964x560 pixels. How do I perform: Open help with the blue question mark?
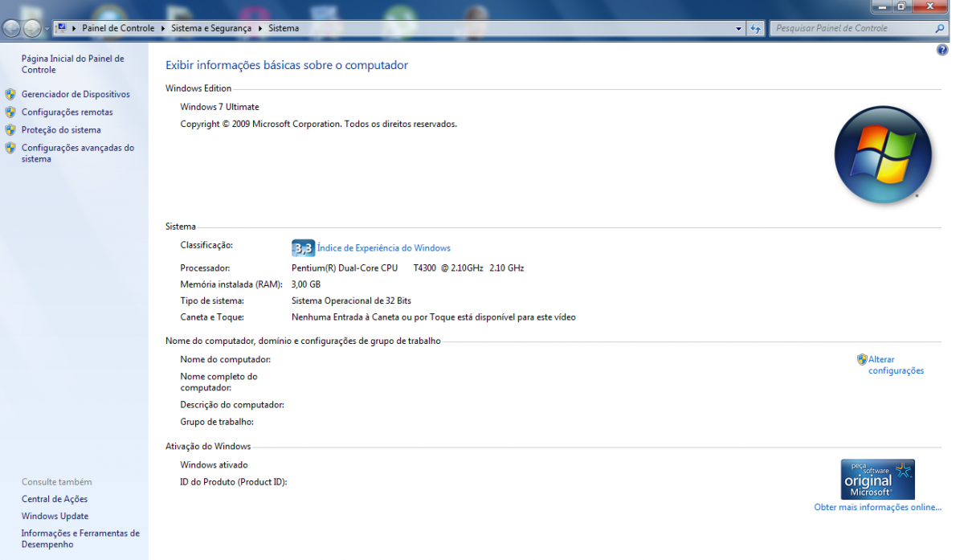tap(942, 50)
